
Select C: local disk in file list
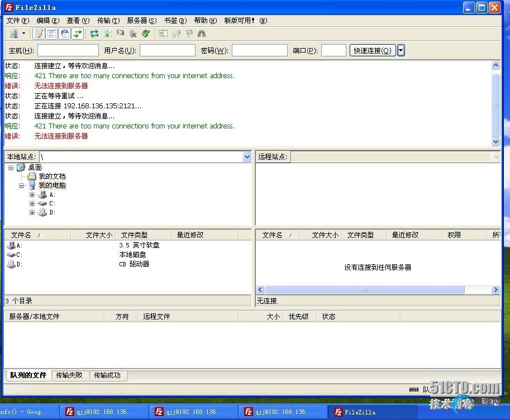(x=20, y=255)
